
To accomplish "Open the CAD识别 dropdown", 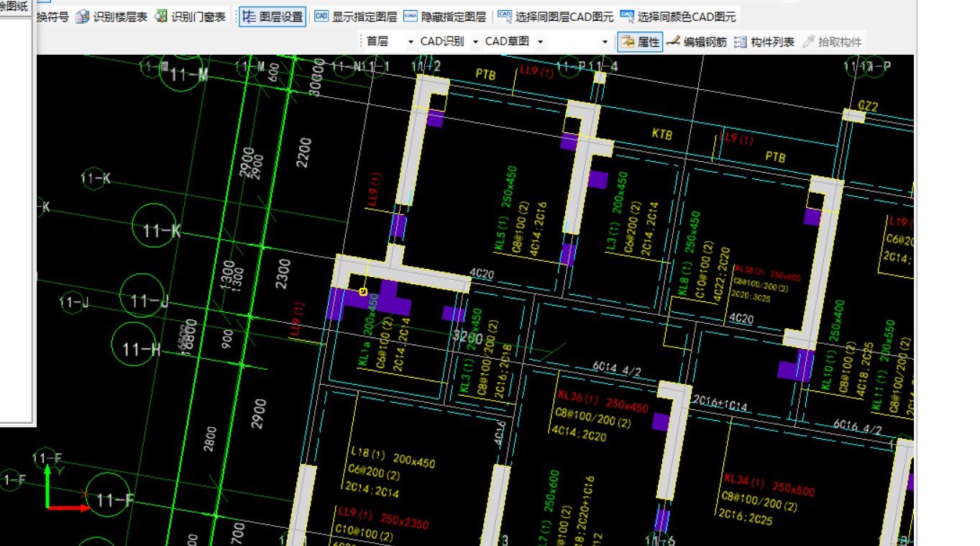I will click(x=449, y=42).
